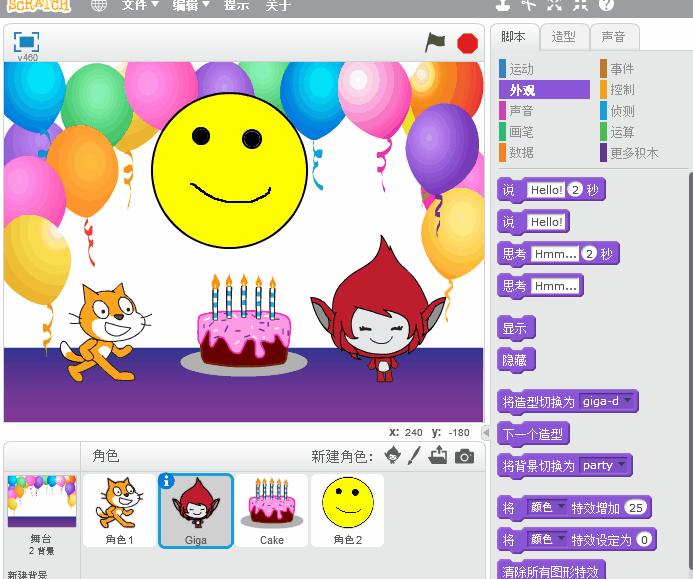Click the yellow smiley face on stage
The width and height of the screenshot is (693, 579).
tap(229, 170)
